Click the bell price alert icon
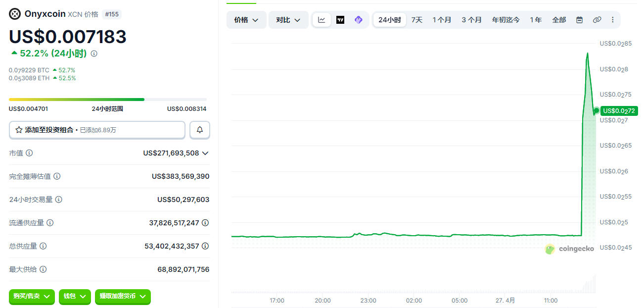Screen dimensions: 644x308 200,130
